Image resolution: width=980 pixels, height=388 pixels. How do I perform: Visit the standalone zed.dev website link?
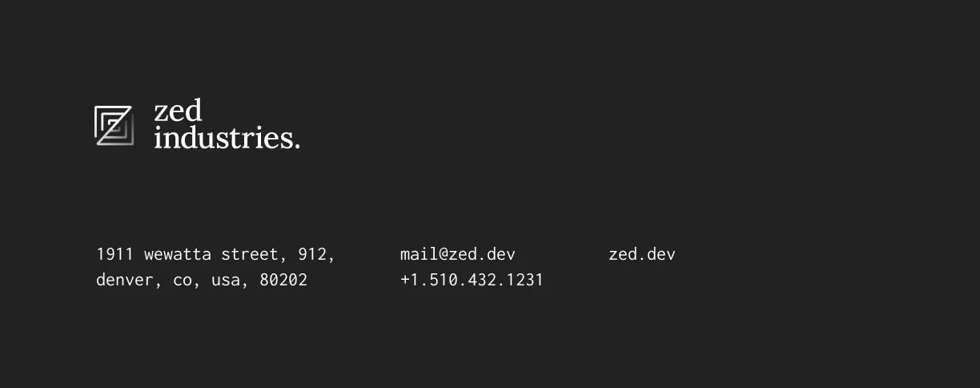tap(641, 254)
